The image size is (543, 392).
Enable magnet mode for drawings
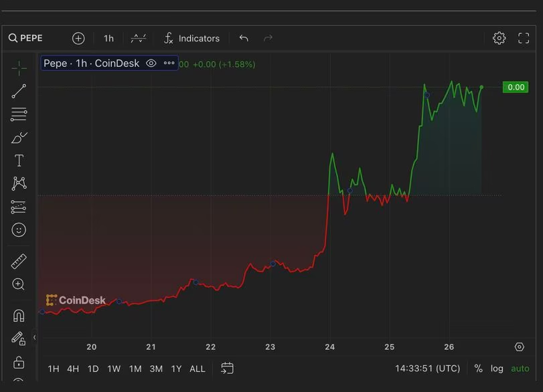18,314
